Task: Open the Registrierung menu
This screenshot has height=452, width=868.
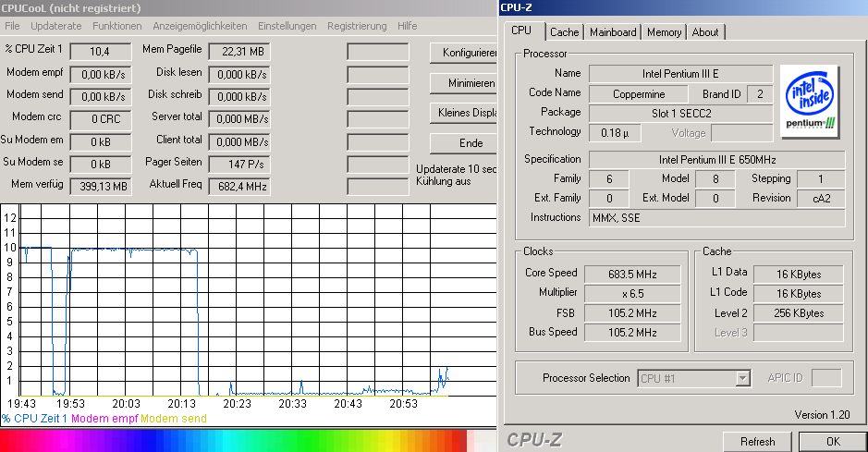Action: click(357, 26)
